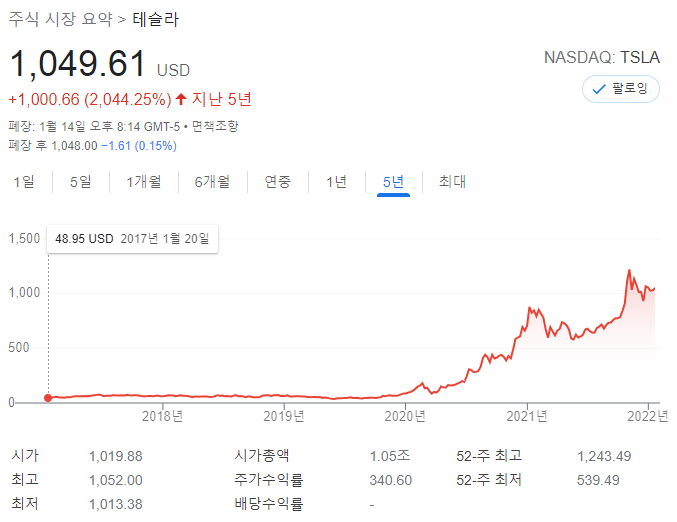This screenshot has height=522, width=677.
Task: Switch to the 최대 chart range
Action: (452, 182)
